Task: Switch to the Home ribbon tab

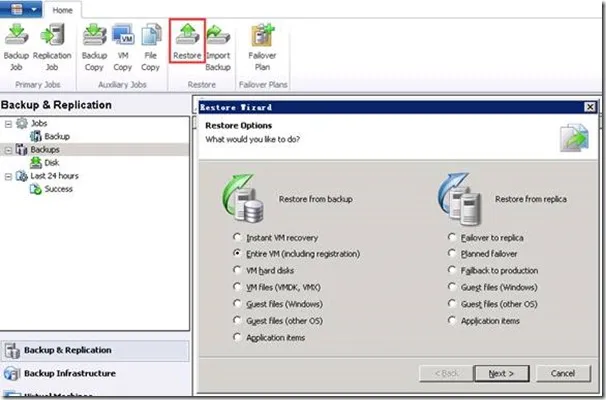Action: pos(62,10)
